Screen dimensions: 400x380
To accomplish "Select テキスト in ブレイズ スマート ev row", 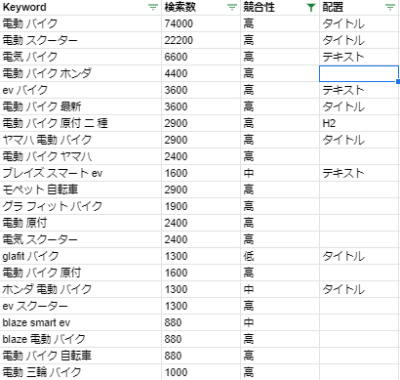I will click(359, 173).
